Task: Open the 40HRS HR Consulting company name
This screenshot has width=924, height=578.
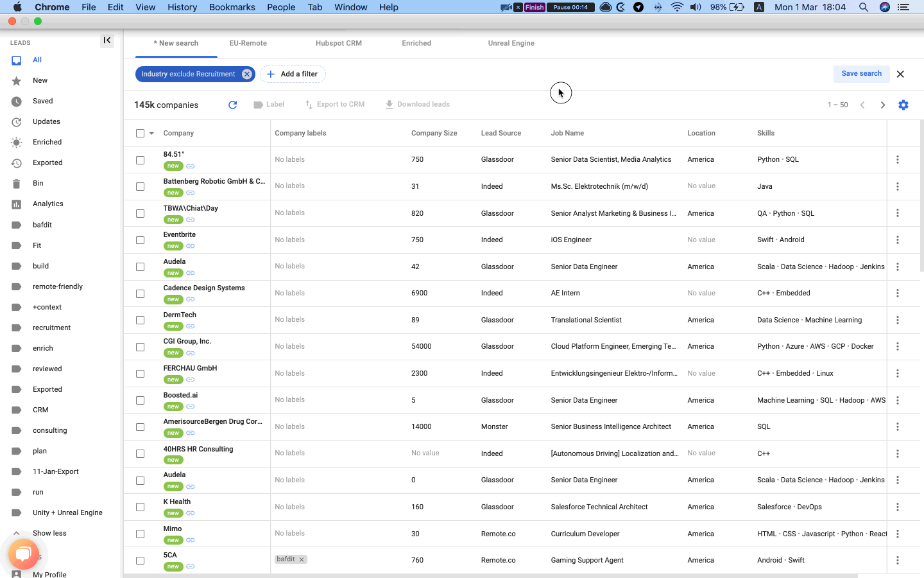Action: tap(198, 449)
